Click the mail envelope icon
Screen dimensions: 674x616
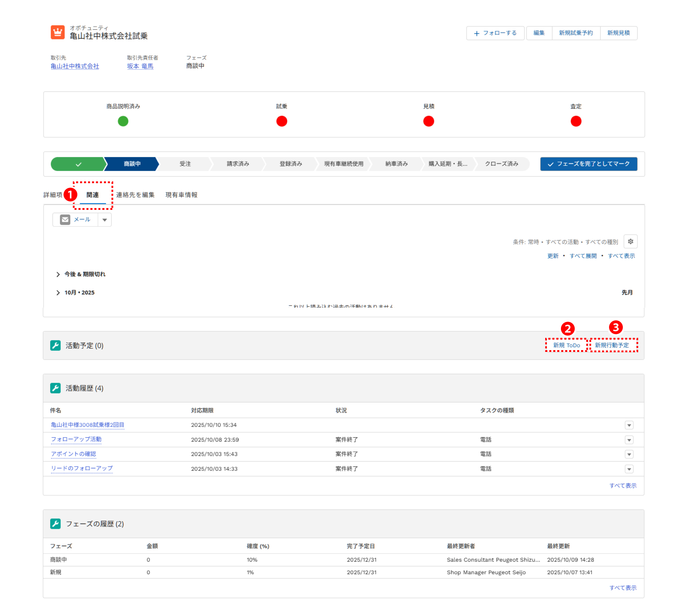coord(65,219)
